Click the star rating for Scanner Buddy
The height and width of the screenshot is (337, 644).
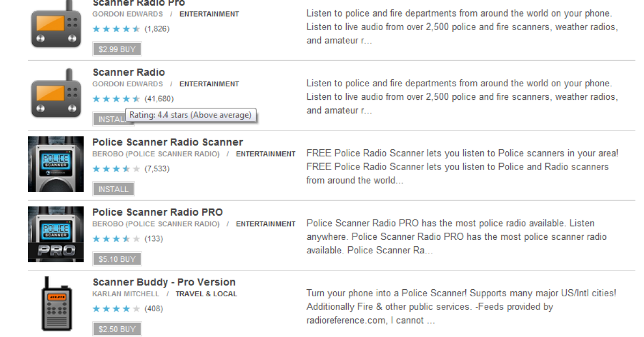tap(116, 309)
